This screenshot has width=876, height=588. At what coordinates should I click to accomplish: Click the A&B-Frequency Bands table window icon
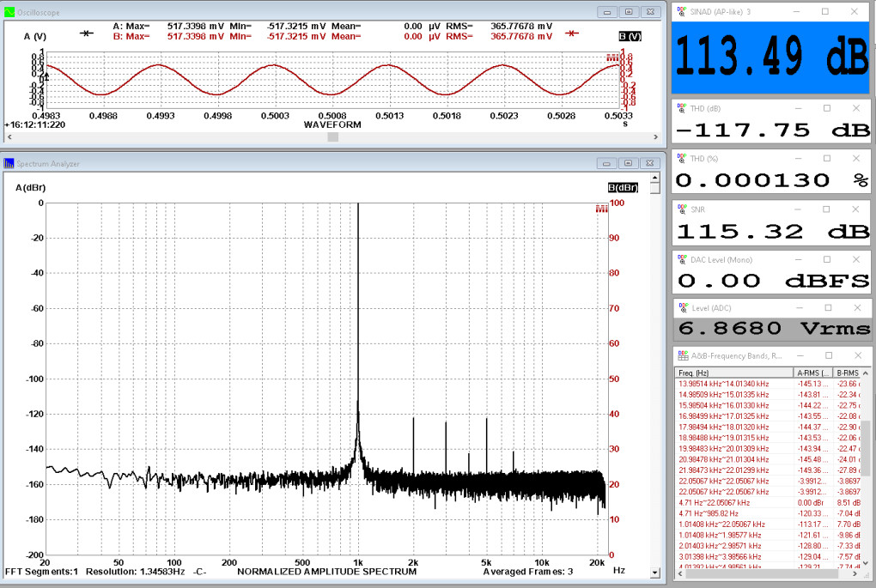pyautogui.click(x=683, y=355)
